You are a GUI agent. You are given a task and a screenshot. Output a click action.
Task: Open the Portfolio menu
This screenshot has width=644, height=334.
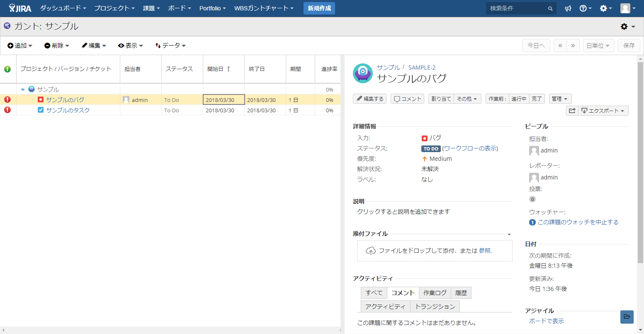point(213,8)
